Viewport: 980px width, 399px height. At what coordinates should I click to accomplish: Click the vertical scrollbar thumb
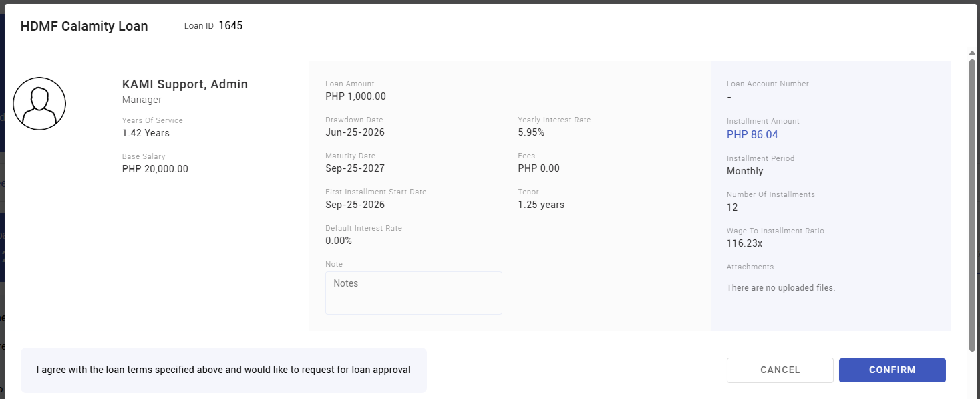tap(972, 204)
